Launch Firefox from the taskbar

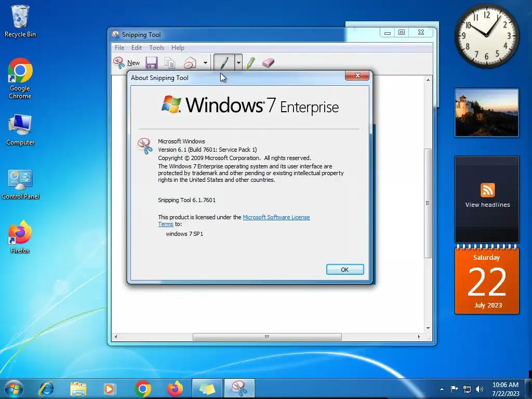click(175, 389)
